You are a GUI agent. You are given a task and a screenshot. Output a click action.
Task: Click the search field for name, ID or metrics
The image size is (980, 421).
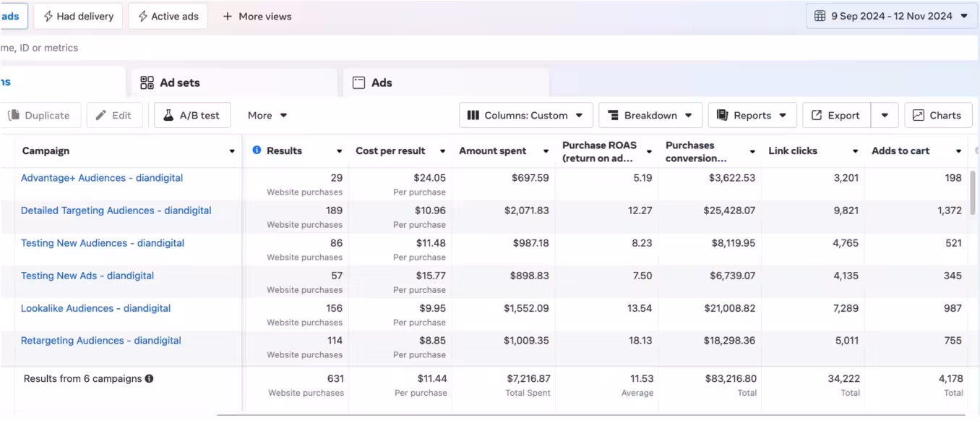(490, 48)
